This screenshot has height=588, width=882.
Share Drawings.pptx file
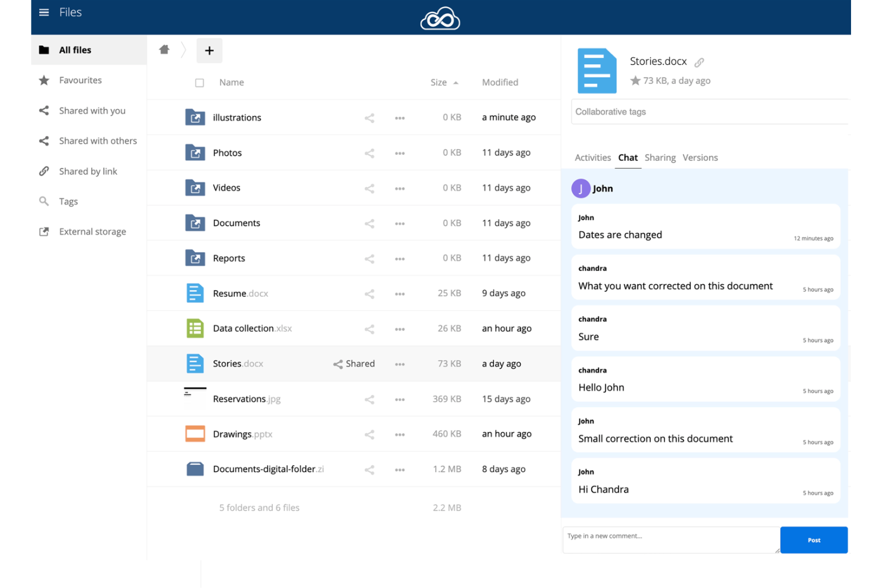click(x=369, y=434)
